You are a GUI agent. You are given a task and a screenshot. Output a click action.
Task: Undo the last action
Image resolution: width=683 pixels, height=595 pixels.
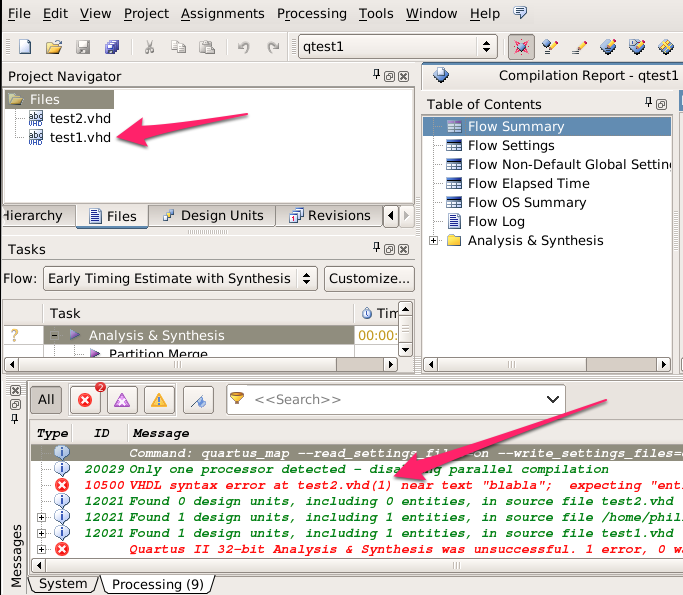coord(244,47)
